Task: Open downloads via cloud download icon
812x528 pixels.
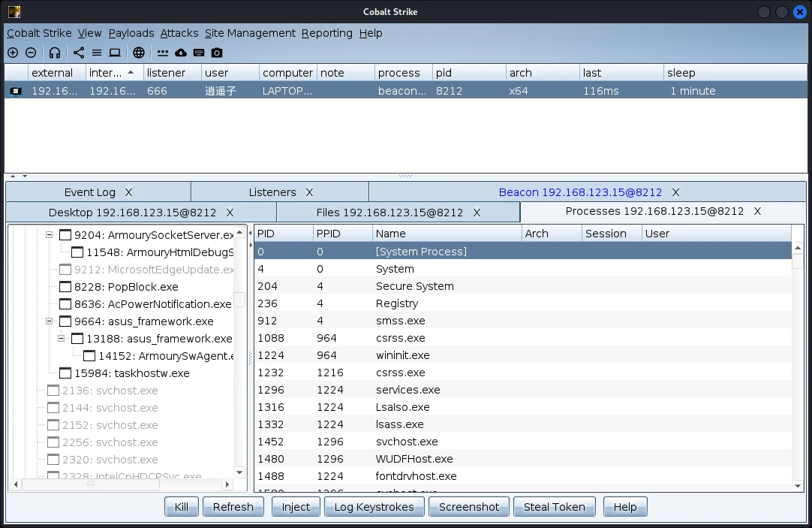Action: [181, 53]
